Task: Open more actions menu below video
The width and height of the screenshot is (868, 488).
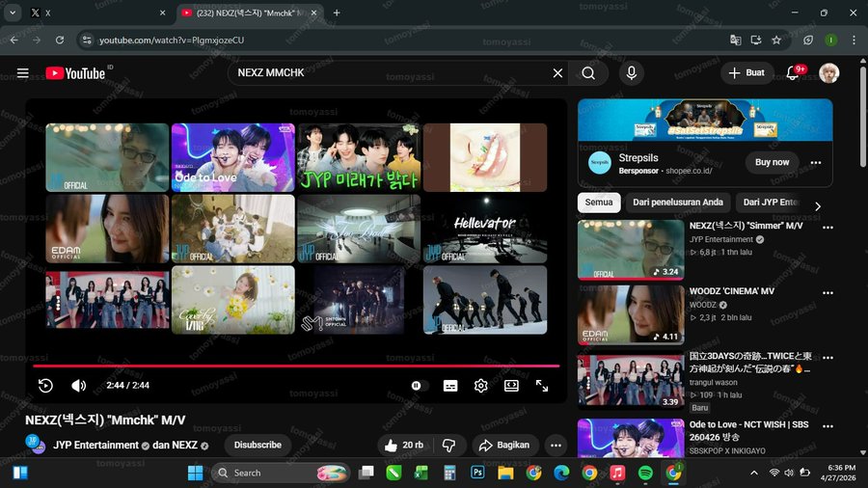Action: tap(556, 445)
